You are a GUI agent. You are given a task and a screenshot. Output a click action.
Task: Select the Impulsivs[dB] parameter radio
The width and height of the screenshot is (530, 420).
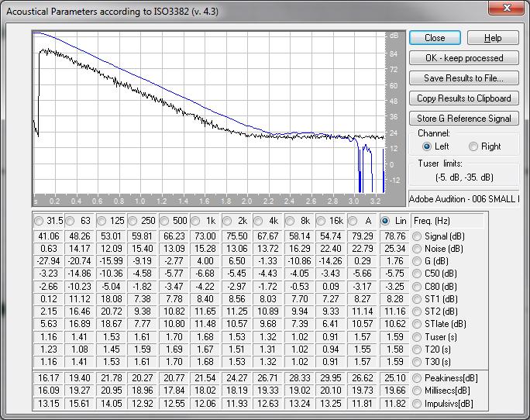pyautogui.click(x=417, y=404)
